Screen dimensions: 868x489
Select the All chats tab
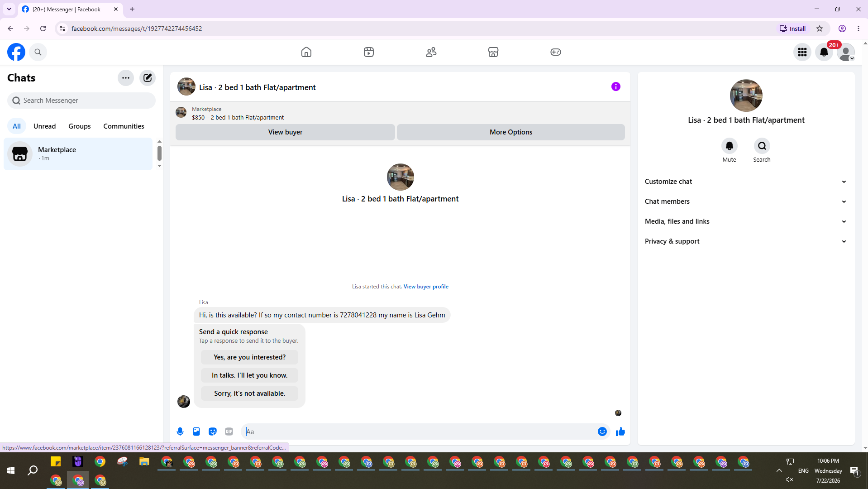(x=17, y=126)
